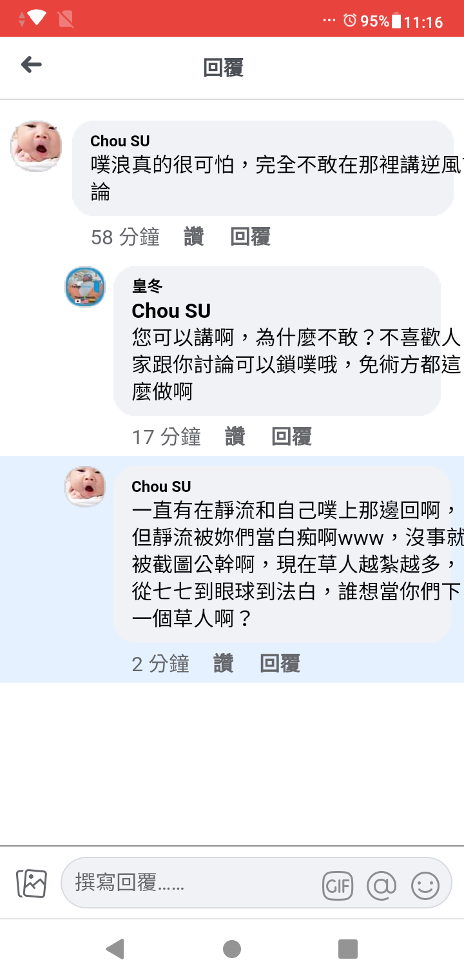
Task: Open the emoji smiley picker
Action: [425, 887]
